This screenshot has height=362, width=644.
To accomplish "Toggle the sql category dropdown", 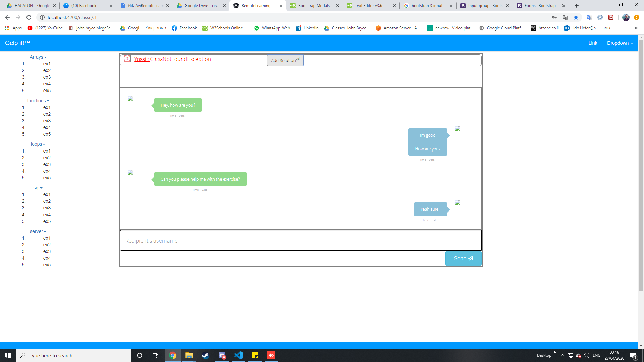I will [38, 188].
